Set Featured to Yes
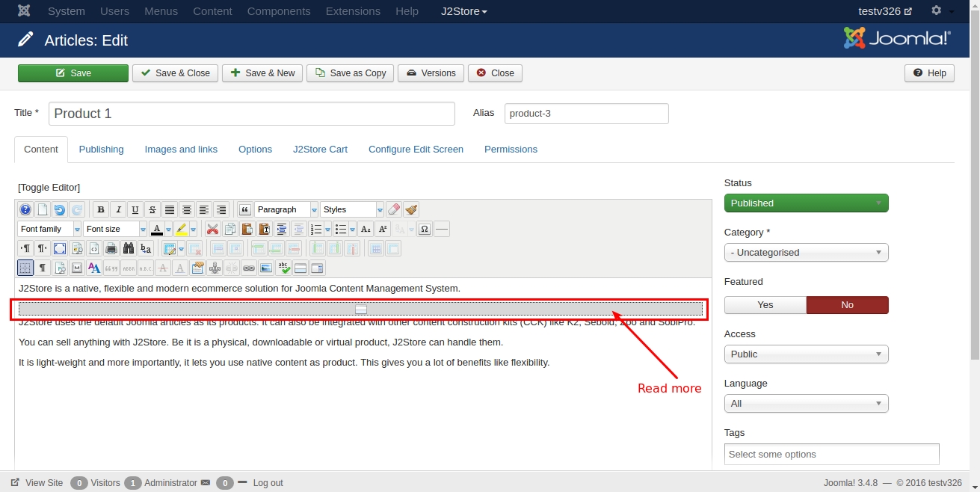Image resolution: width=980 pixels, height=492 pixels. pos(765,305)
